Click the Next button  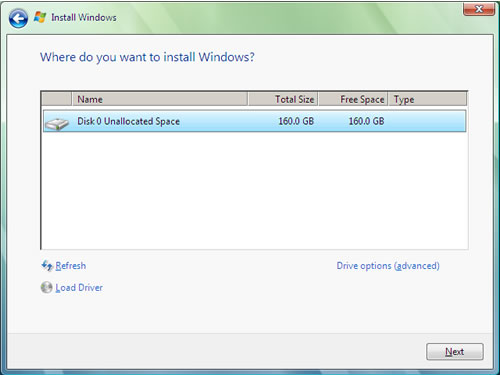455,352
